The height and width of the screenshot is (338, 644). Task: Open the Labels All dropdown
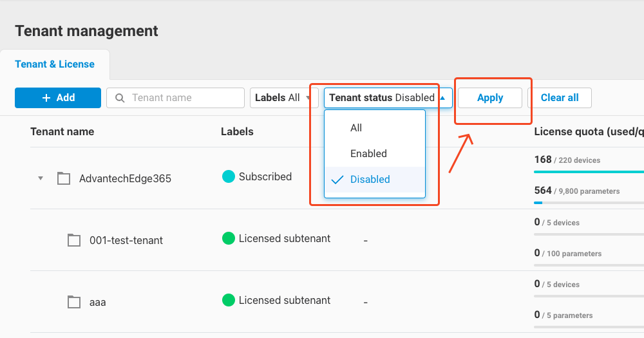click(x=284, y=98)
